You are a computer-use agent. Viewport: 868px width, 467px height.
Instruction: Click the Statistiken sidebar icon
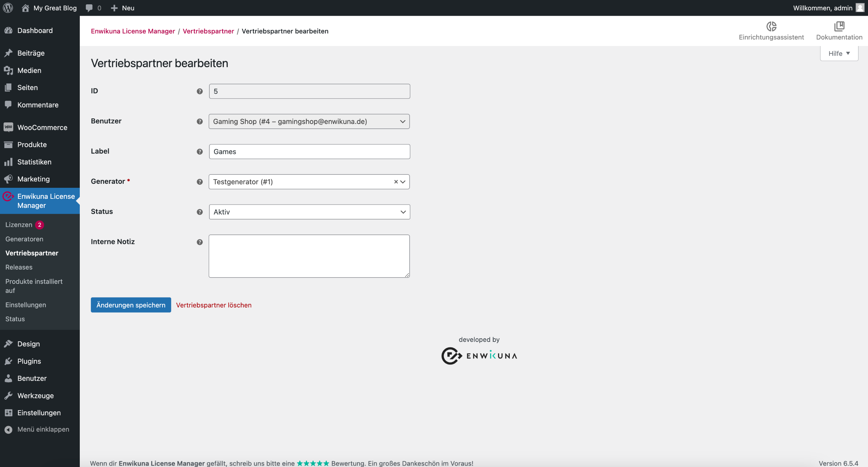[x=9, y=161]
